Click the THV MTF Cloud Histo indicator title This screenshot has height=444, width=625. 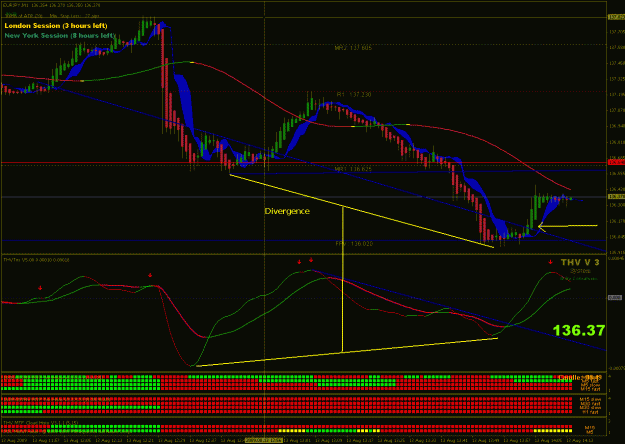tap(41, 422)
